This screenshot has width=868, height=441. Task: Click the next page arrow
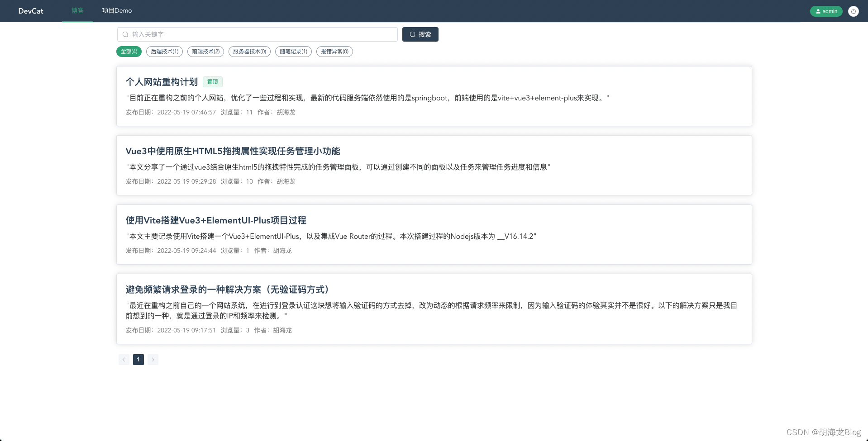pos(153,360)
